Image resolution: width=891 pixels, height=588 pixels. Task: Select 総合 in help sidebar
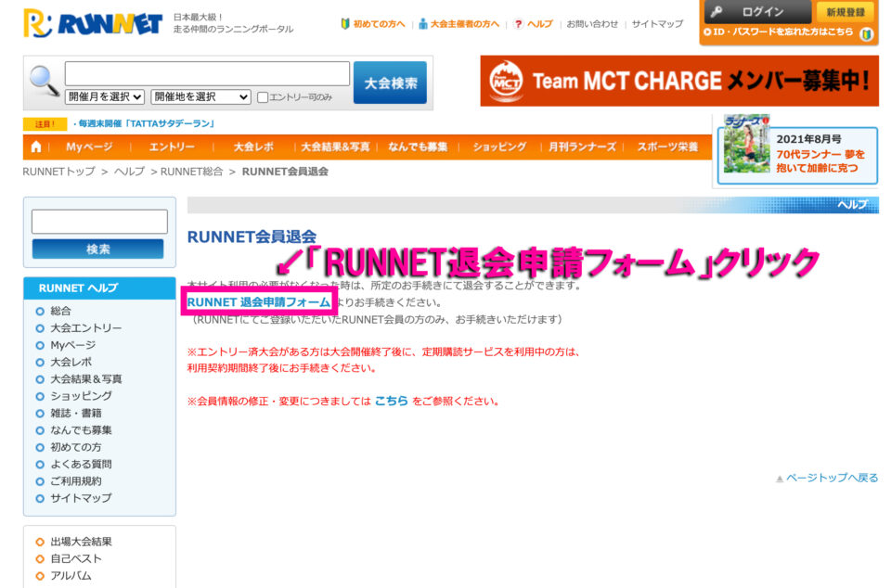click(60, 311)
